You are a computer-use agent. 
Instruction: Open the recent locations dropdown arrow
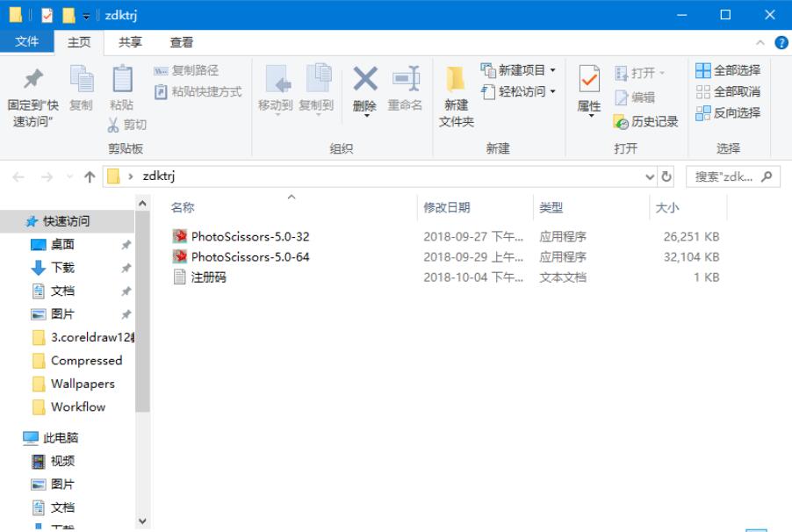tap(69, 176)
